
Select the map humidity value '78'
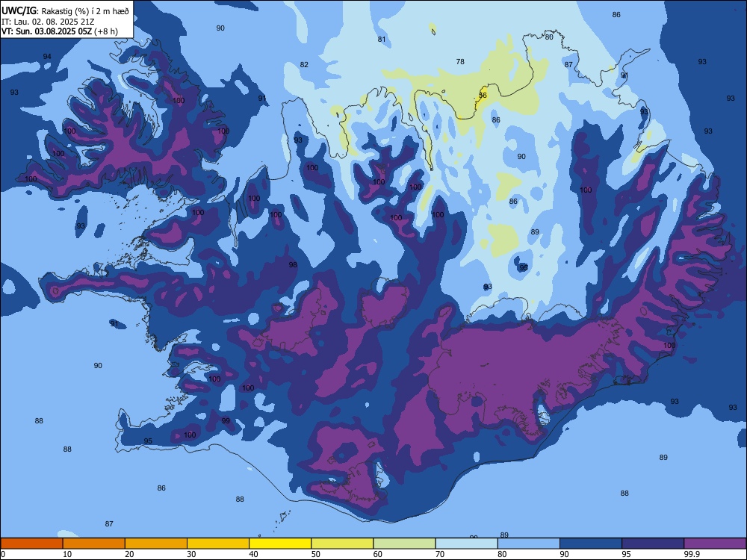pyautogui.click(x=459, y=61)
